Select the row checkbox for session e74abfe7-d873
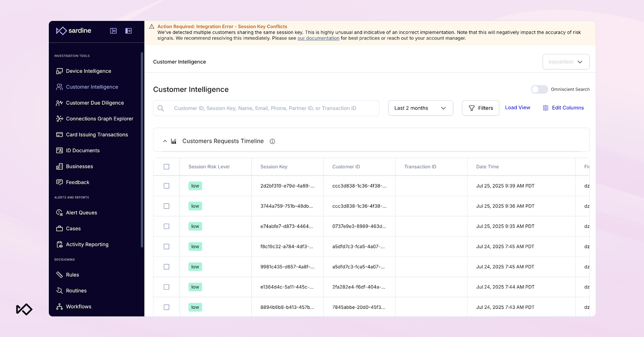This screenshot has width=644, height=337. pyautogui.click(x=166, y=226)
